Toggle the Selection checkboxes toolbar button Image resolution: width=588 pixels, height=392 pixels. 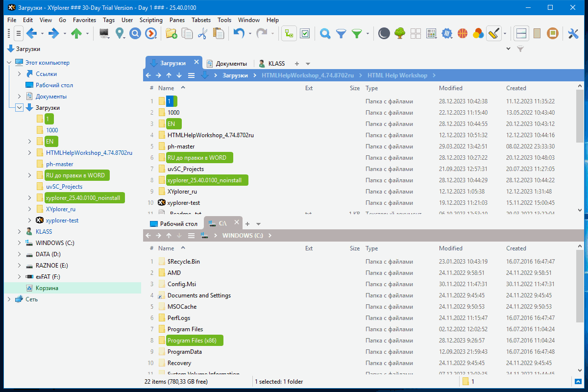[305, 33]
